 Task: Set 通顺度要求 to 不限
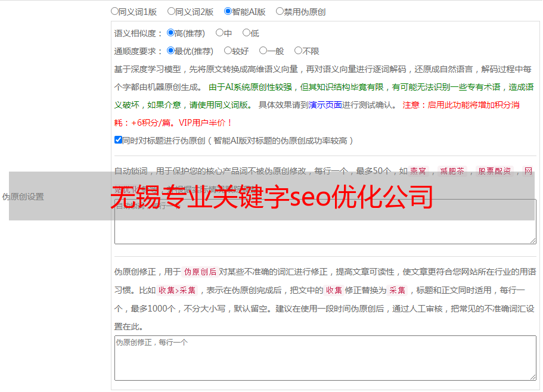(x=298, y=51)
